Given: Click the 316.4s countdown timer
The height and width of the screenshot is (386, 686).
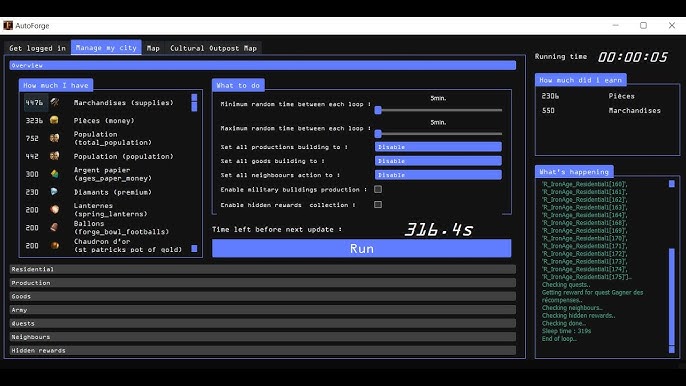Looking at the screenshot, I should [438, 229].
